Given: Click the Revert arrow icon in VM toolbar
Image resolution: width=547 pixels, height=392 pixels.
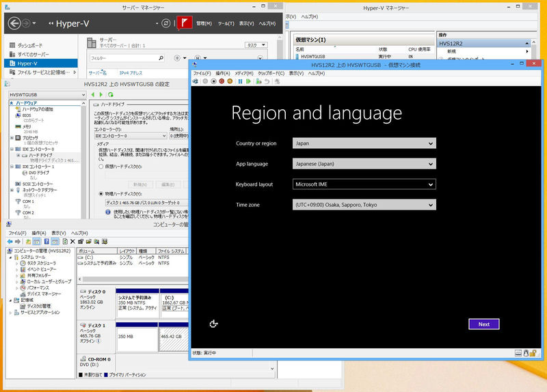Looking at the screenshot, I should (x=267, y=81).
